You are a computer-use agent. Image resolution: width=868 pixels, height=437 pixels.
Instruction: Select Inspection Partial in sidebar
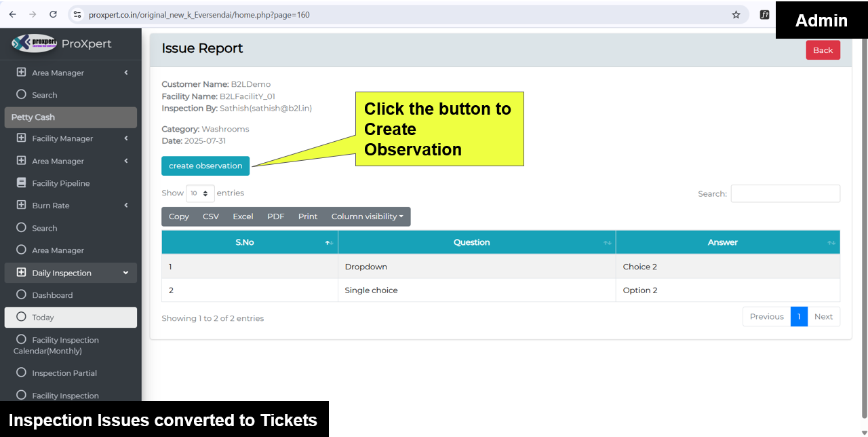[64, 373]
